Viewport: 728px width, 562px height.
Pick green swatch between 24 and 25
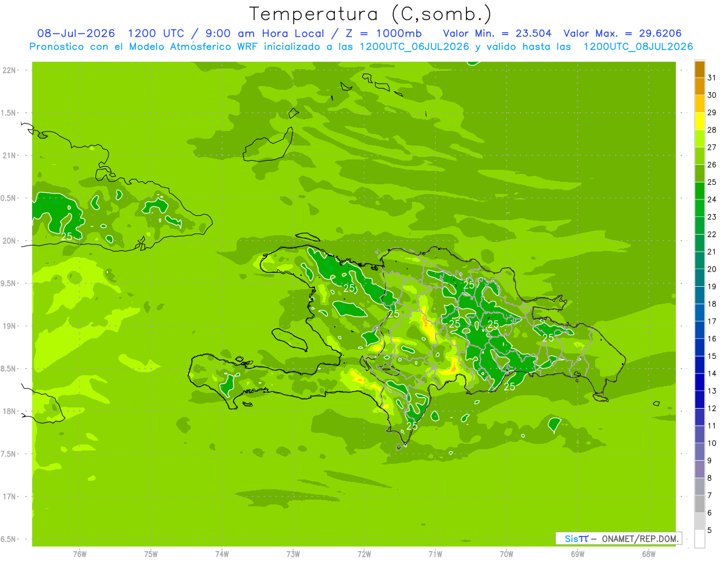(699, 190)
